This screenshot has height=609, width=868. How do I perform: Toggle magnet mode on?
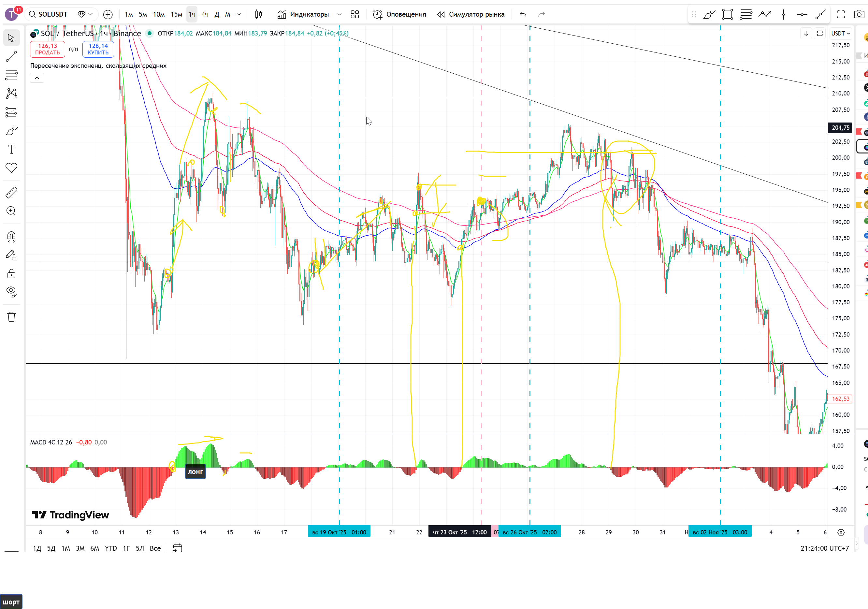point(11,237)
